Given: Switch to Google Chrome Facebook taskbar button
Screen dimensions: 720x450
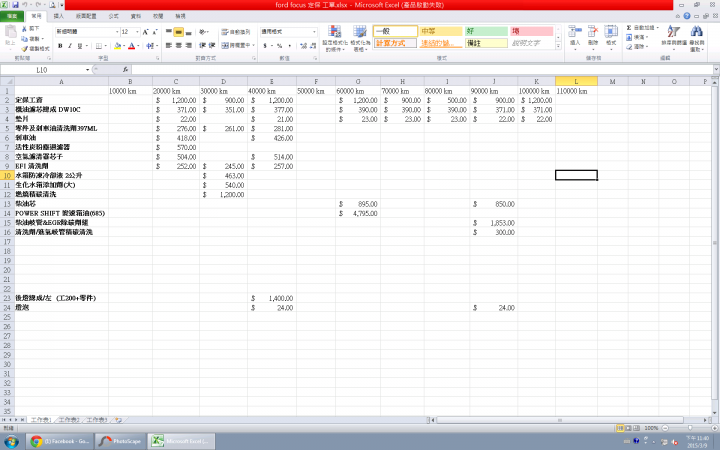Looking at the screenshot, I should pyautogui.click(x=59, y=441).
